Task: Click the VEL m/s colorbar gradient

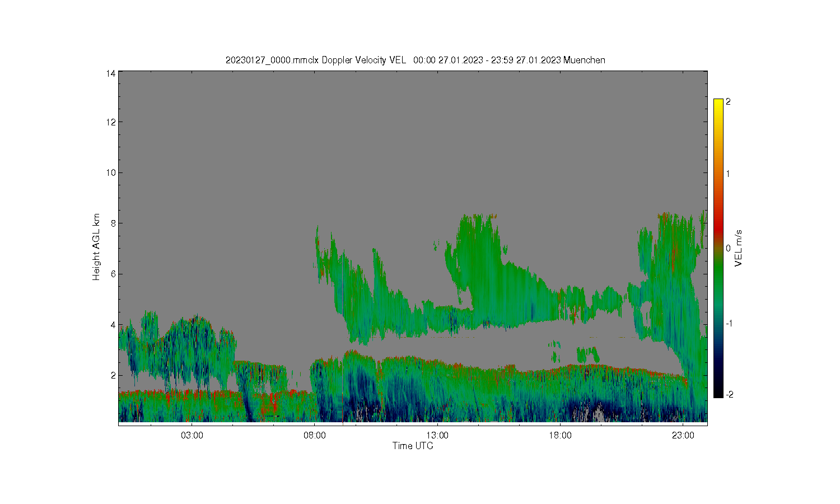Action: [718, 248]
